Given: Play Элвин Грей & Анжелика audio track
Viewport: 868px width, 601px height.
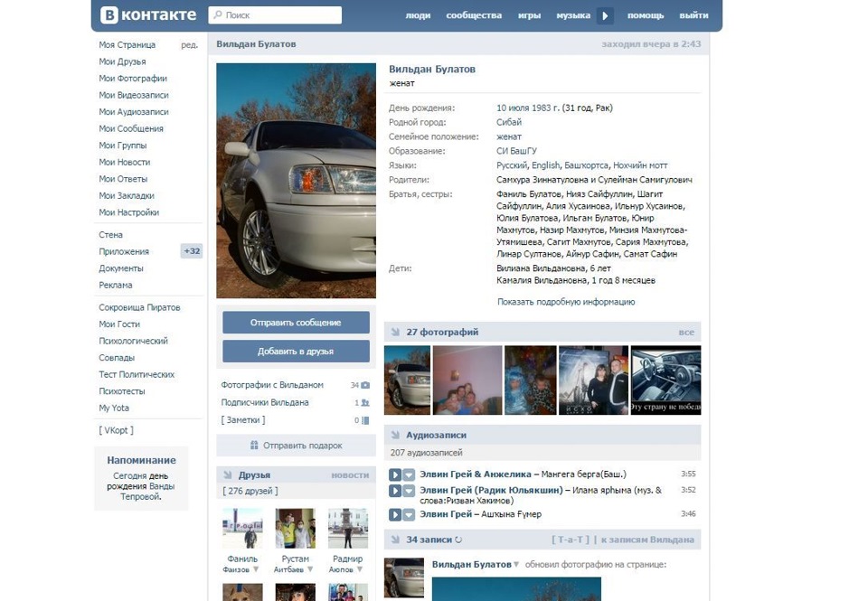Looking at the screenshot, I should [x=395, y=474].
